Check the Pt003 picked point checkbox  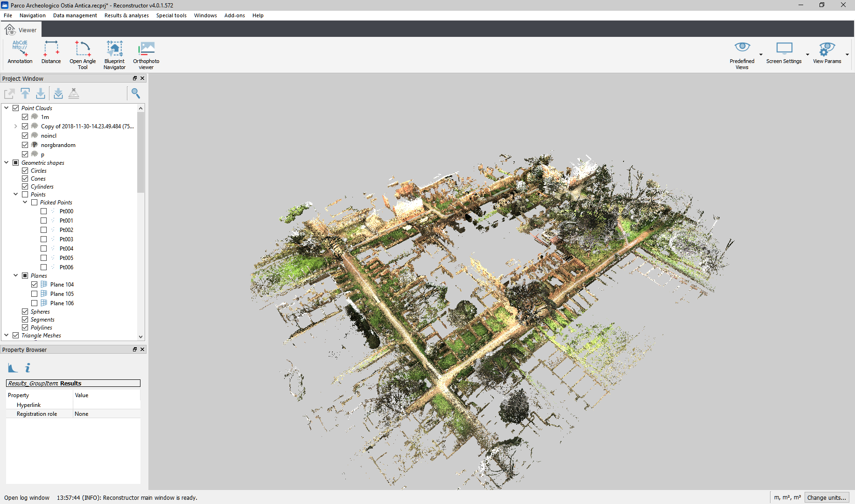44,239
